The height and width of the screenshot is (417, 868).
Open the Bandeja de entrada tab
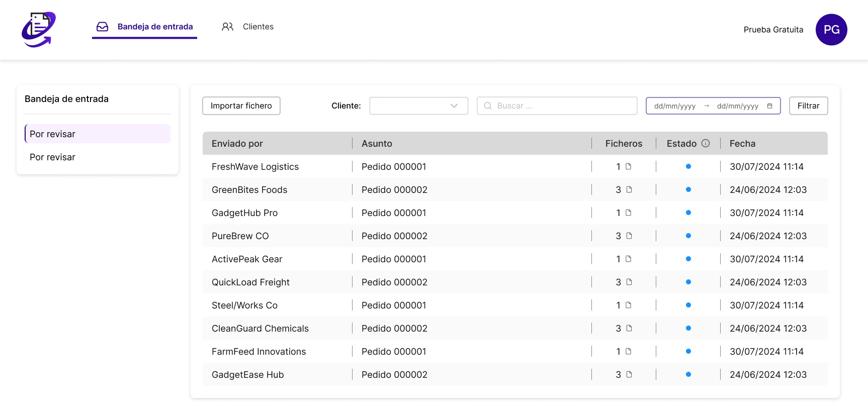145,27
